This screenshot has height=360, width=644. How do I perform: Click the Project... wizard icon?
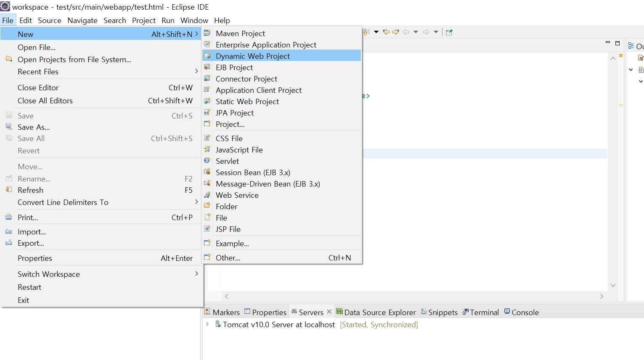point(207,124)
